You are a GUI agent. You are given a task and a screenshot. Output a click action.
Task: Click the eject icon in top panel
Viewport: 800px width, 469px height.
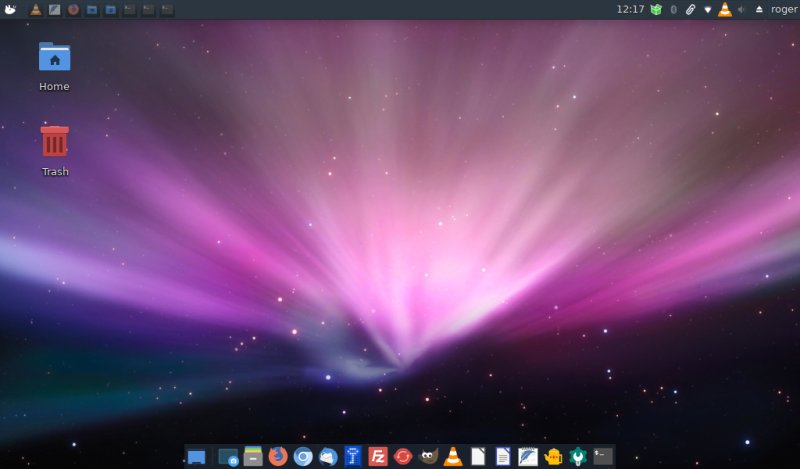tap(758, 9)
